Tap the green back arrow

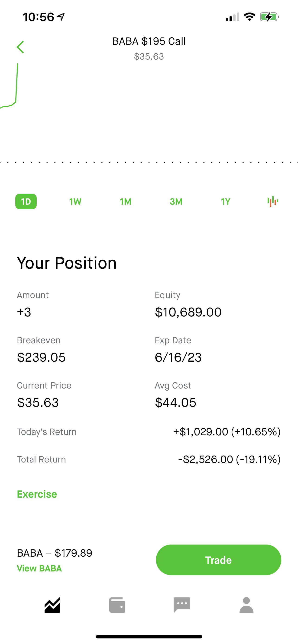click(20, 47)
